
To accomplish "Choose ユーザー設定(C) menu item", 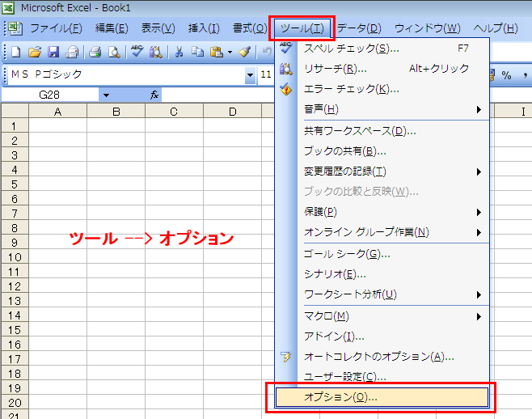I will click(x=382, y=376).
